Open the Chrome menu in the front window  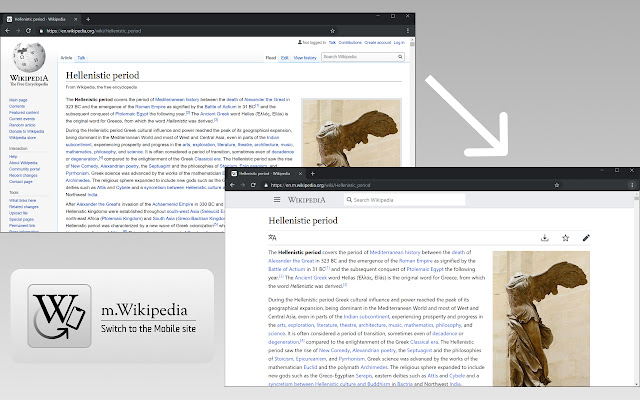point(632,185)
